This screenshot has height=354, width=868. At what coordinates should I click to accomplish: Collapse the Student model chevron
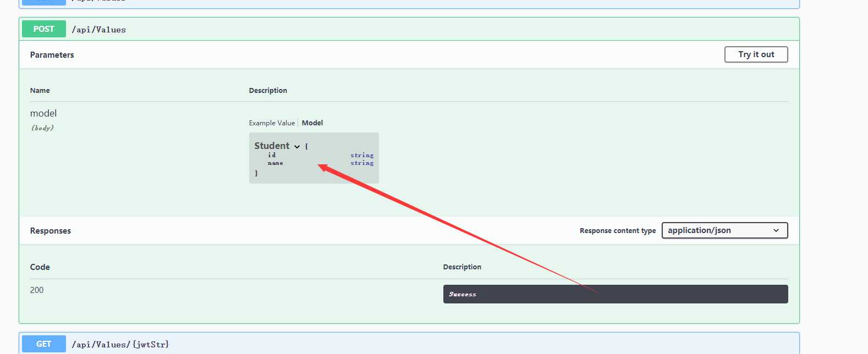tap(297, 147)
